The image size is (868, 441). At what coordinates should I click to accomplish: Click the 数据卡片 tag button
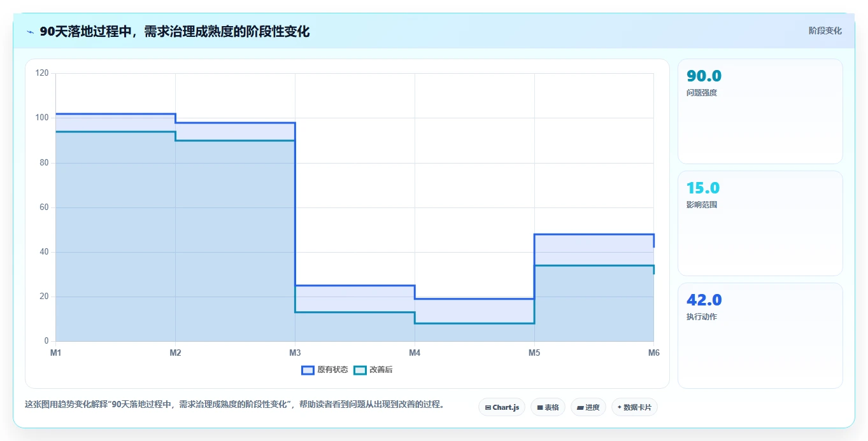(634, 407)
